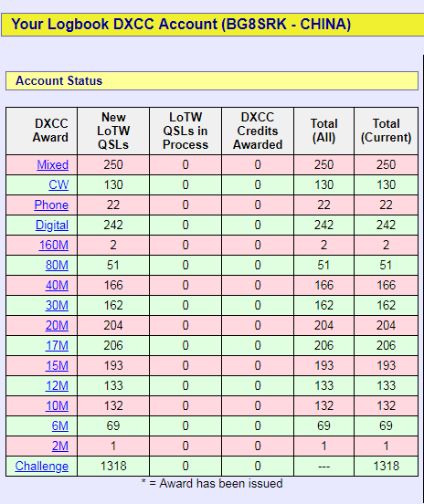Open the 10M band link
The image size is (424, 504).
pos(57,406)
